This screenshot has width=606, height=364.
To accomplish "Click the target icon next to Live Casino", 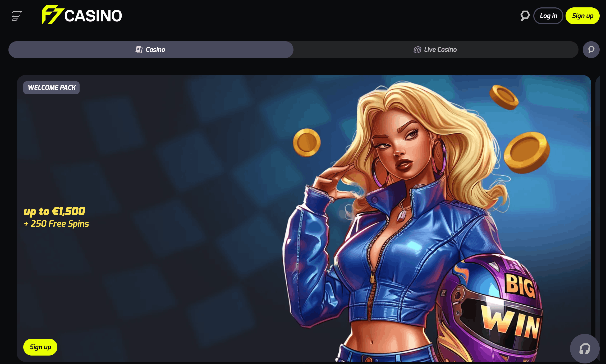I will point(417,49).
